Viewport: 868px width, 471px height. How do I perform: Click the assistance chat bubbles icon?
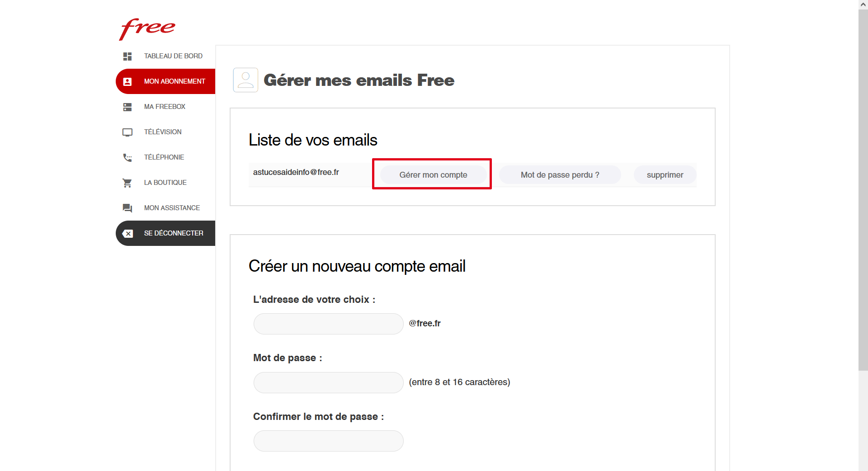[x=127, y=208]
